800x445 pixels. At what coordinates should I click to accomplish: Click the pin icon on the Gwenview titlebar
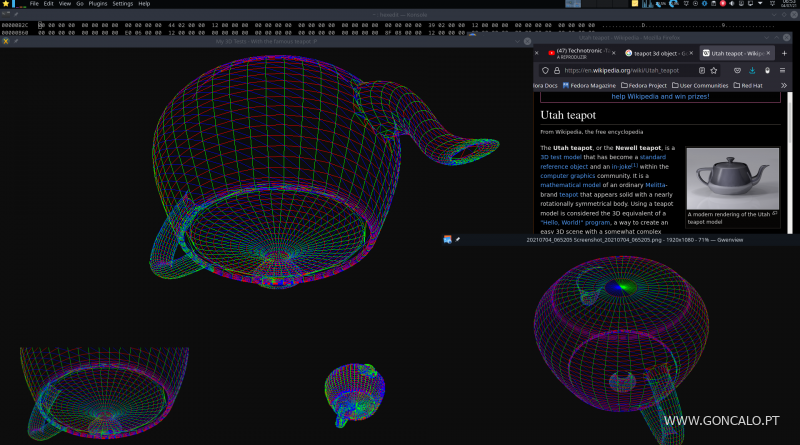click(x=457, y=240)
